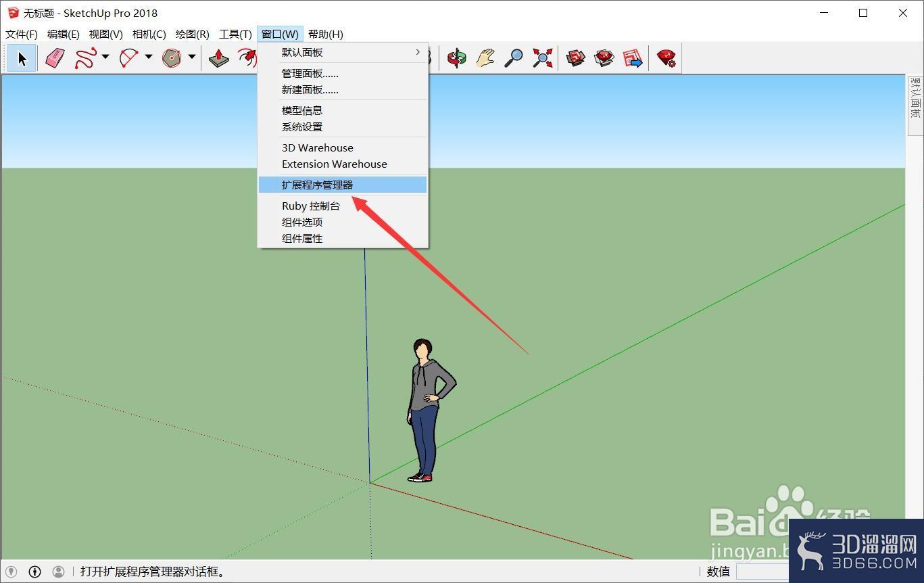Select the Arc tool
924x583 pixels.
pos(128,58)
